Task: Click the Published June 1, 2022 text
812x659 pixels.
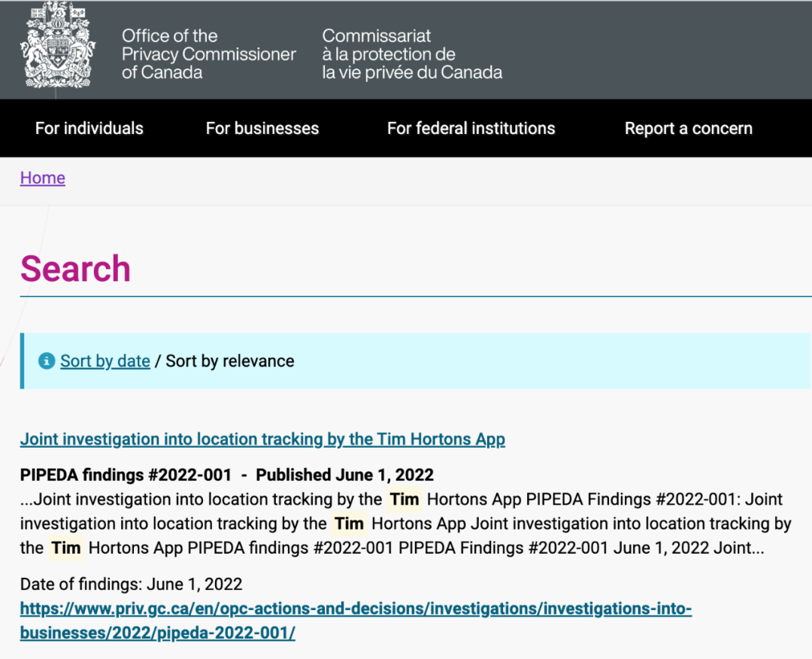Action: (x=344, y=475)
